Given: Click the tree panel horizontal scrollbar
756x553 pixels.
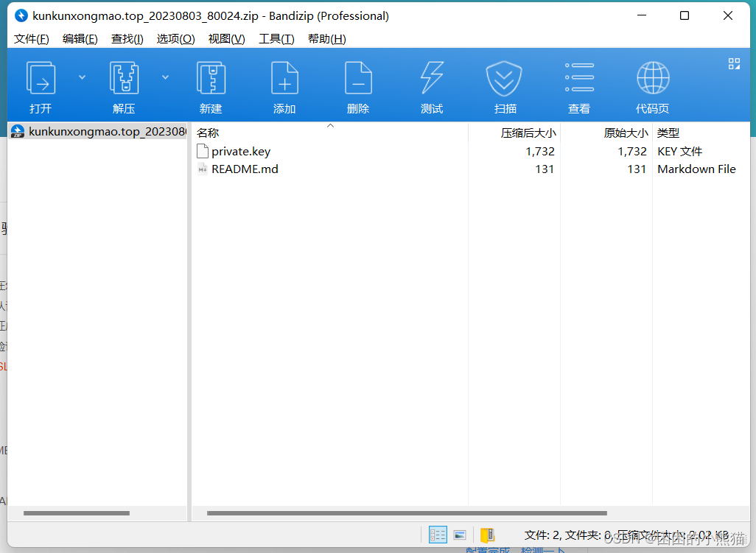Looking at the screenshot, I should click(x=76, y=513).
